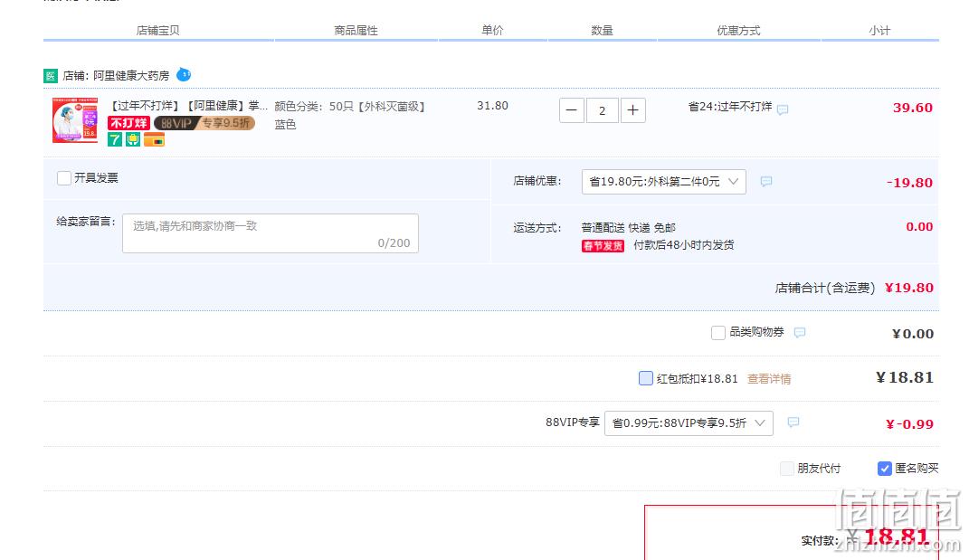Image resolution: width=969 pixels, height=560 pixels.
Task: Open the blue Wangwang chat icon
Action: [184, 75]
